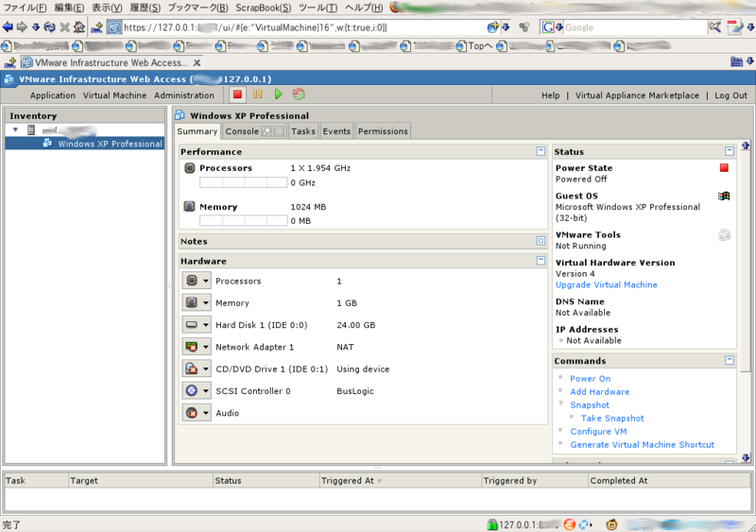The height and width of the screenshot is (532, 756).
Task: Open the Network Adapter 1 dropdown arrow
Action: click(206, 347)
